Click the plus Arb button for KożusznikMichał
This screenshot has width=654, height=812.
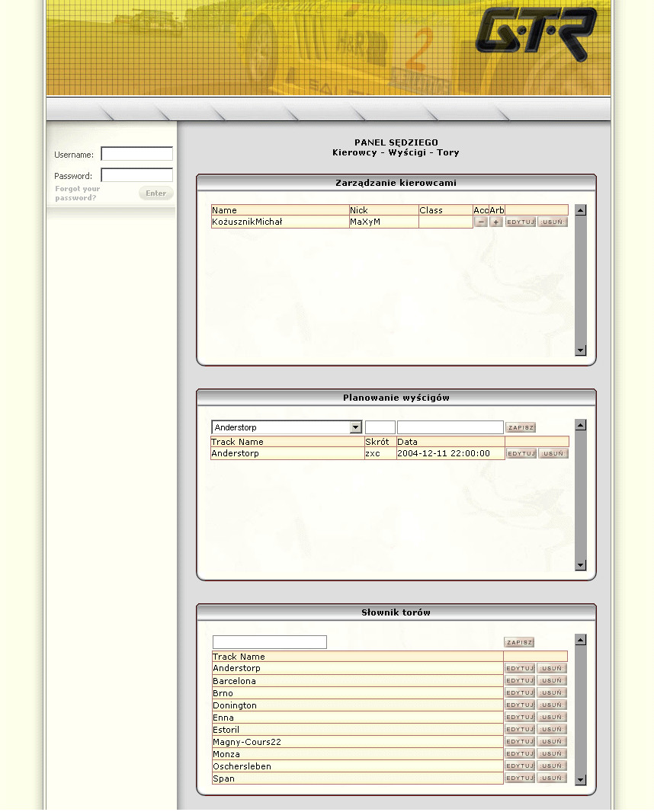495,222
